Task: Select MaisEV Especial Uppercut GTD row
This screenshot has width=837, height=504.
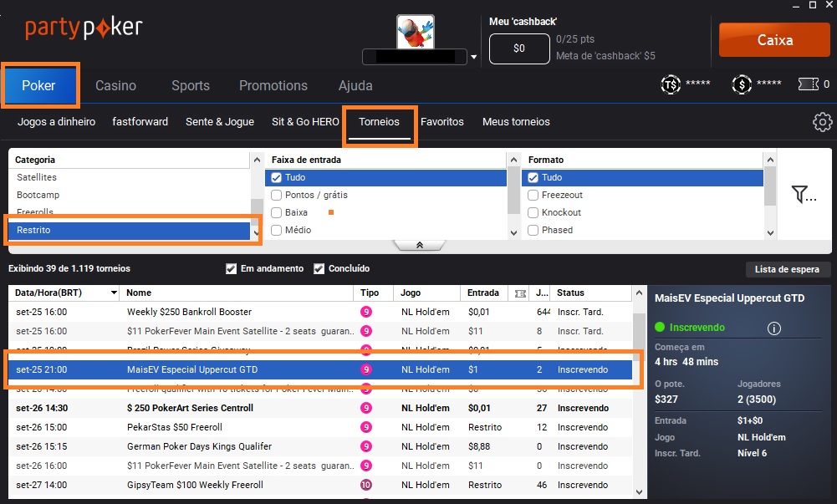Action: tap(320, 369)
